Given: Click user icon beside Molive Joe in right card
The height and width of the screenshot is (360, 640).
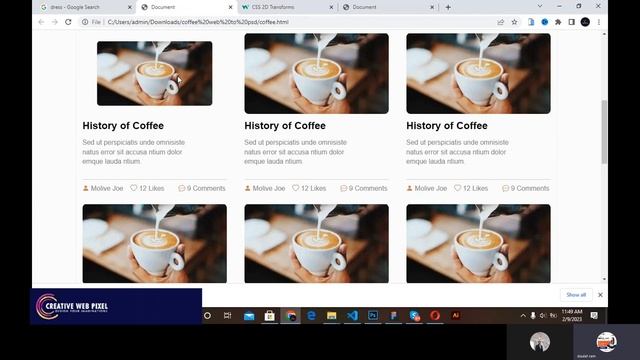Looking at the screenshot, I should pyautogui.click(x=409, y=188).
